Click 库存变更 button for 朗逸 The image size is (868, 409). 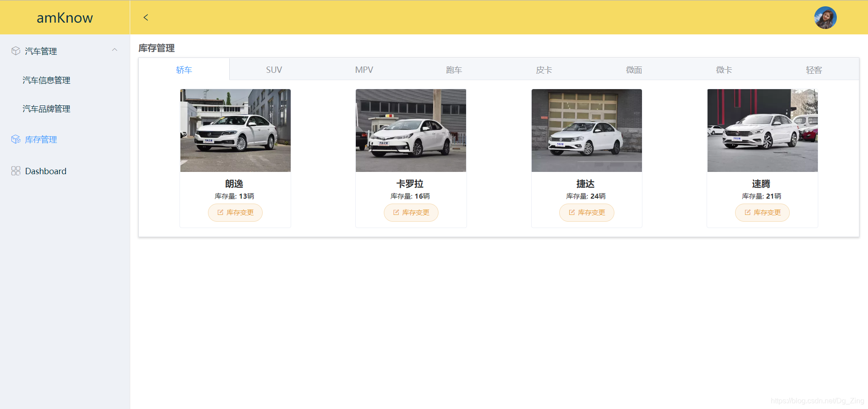tap(235, 213)
